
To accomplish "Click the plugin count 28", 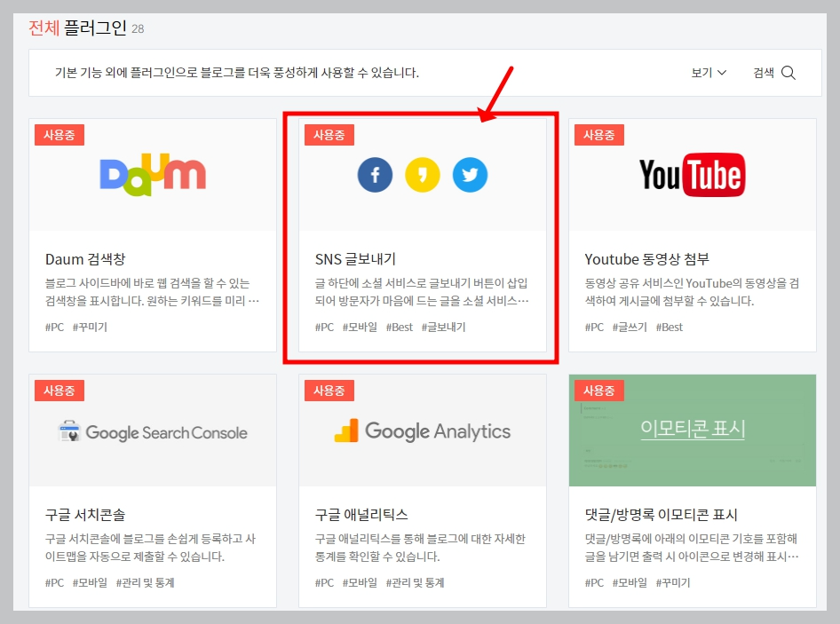I will pos(138,29).
